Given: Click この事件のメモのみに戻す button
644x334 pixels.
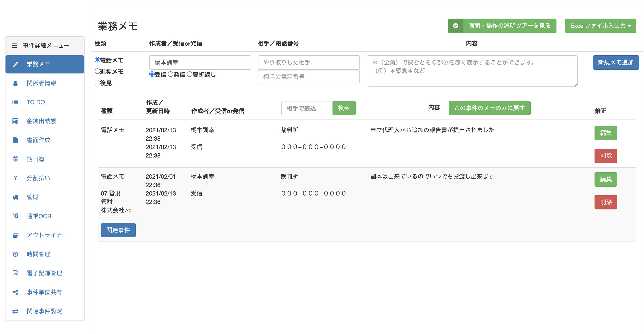Looking at the screenshot, I should [489, 108].
